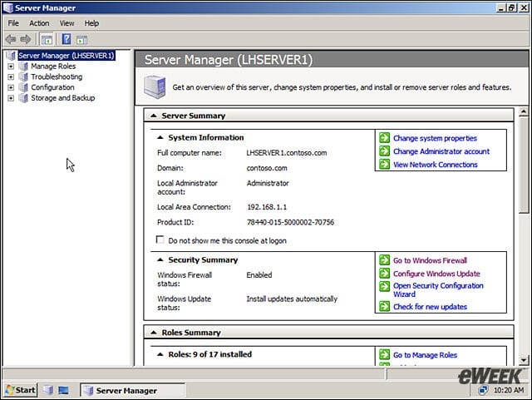
Task: Collapse the Server Summary section
Action: pos(154,116)
